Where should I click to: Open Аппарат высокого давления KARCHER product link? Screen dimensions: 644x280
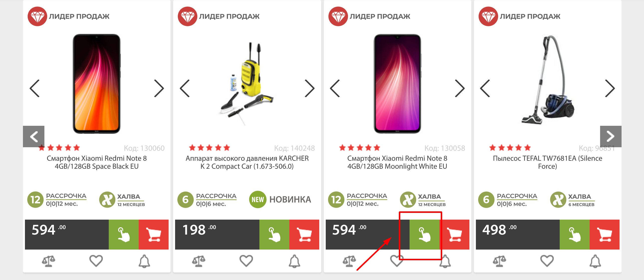tap(247, 162)
